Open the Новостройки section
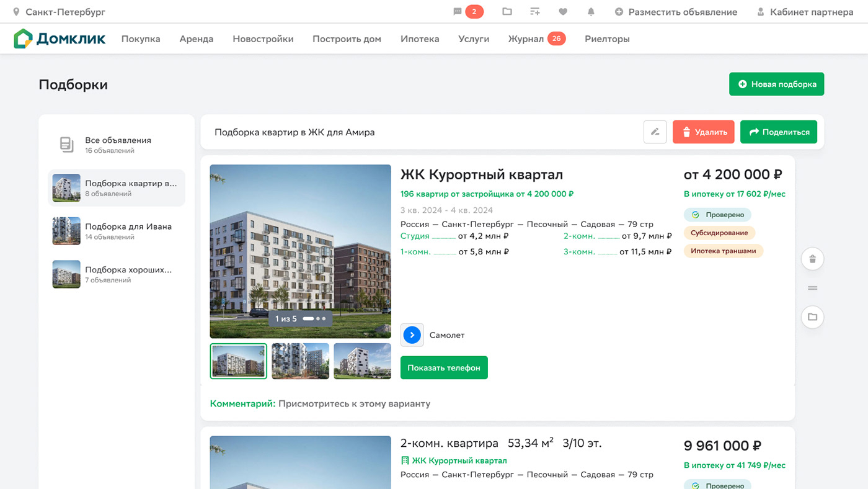Screen dimensions: 868x489 263,38
